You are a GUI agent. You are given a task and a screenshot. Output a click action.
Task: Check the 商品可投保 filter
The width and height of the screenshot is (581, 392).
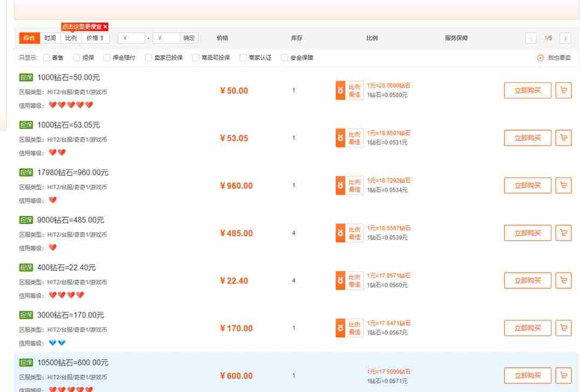coord(196,58)
